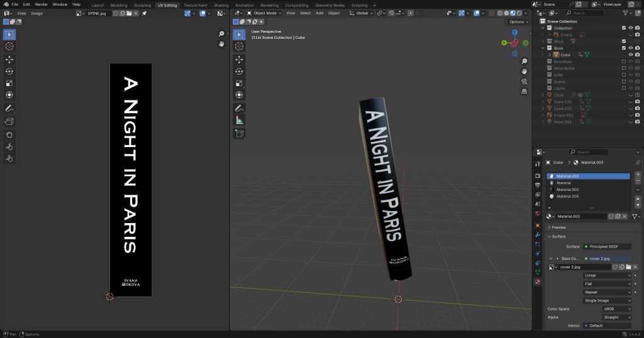Select the Rotate tool in 3D viewport
Viewport: 644px width, 338px height.
point(239,71)
